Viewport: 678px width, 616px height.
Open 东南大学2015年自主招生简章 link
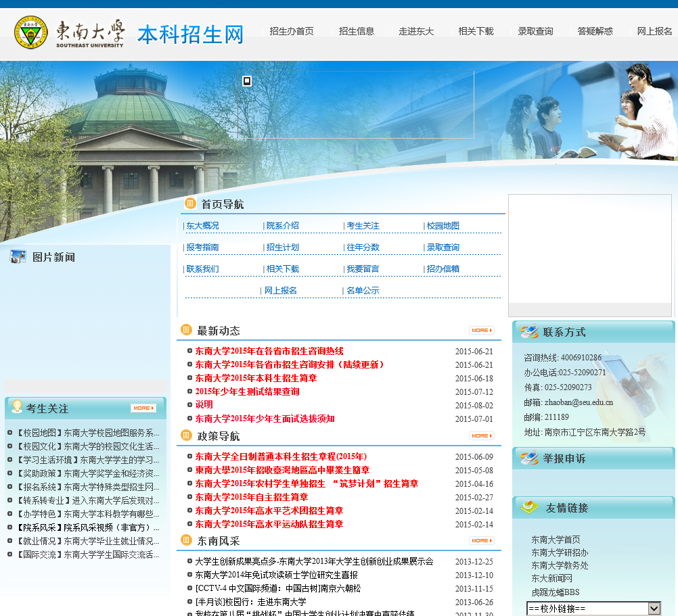click(251, 497)
